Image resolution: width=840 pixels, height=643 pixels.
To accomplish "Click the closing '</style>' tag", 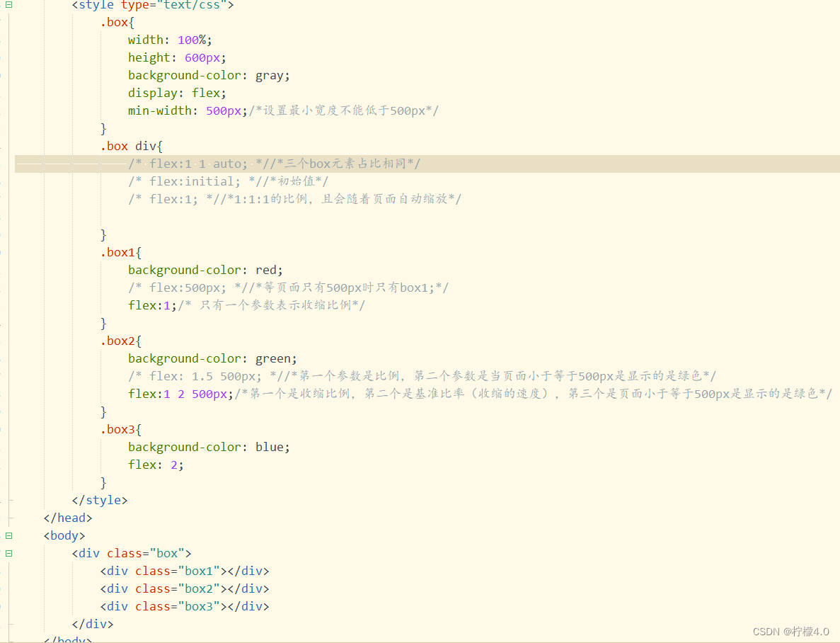I will point(100,500).
